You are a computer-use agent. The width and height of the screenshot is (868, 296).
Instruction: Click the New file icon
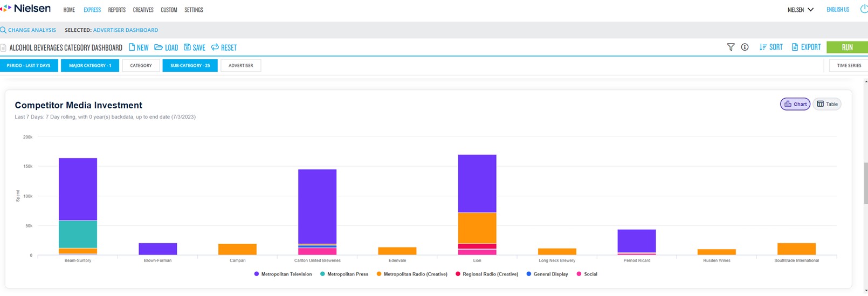132,47
